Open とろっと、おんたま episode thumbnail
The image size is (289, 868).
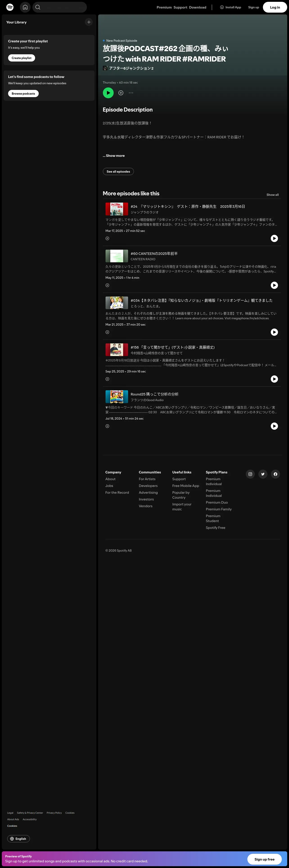pos(117,303)
